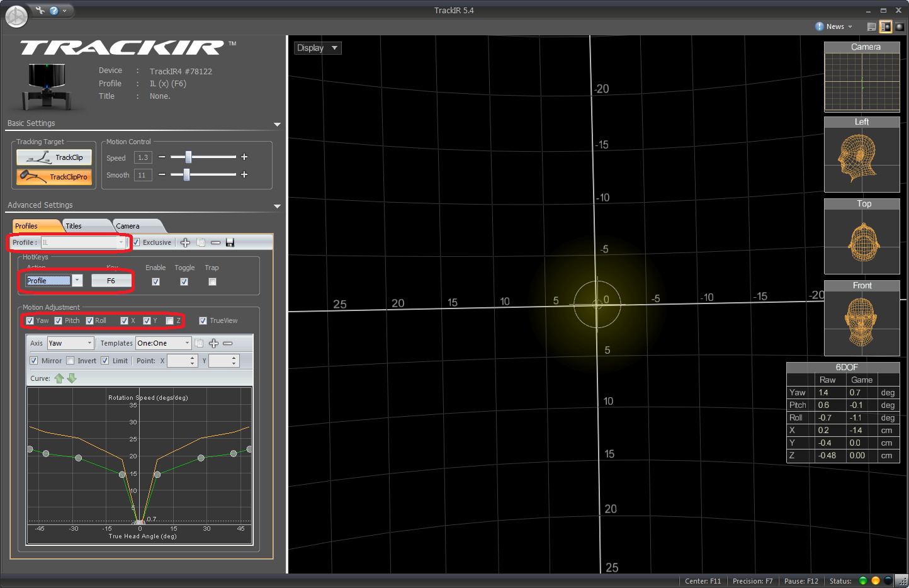Increase Speed with the plus icon

click(x=244, y=157)
